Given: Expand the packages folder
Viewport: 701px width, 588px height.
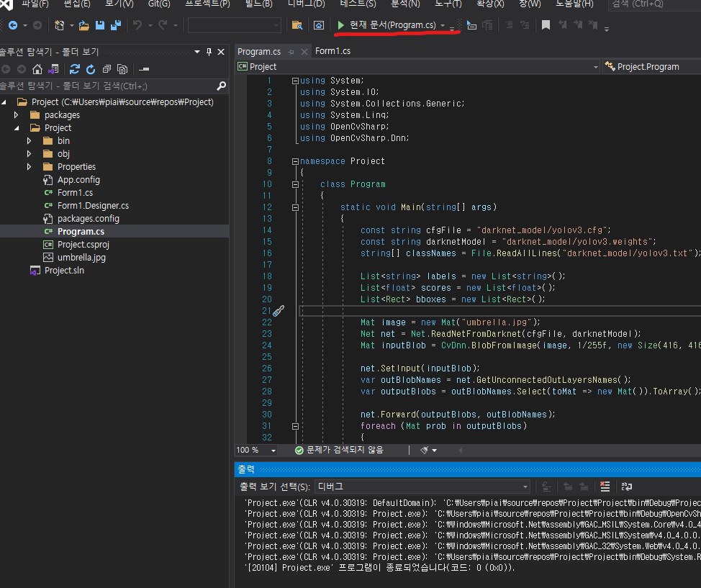Looking at the screenshot, I should point(17,115).
